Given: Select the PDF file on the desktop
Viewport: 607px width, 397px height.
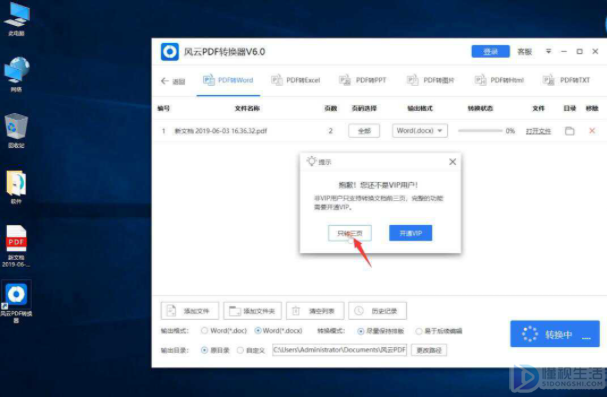Looking at the screenshot, I should (16, 246).
